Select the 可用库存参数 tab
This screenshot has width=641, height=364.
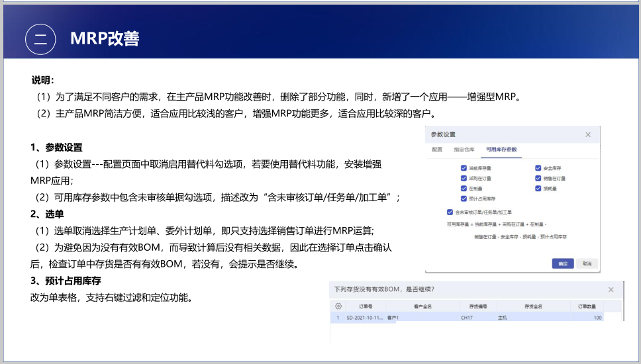pyautogui.click(x=501, y=150)
